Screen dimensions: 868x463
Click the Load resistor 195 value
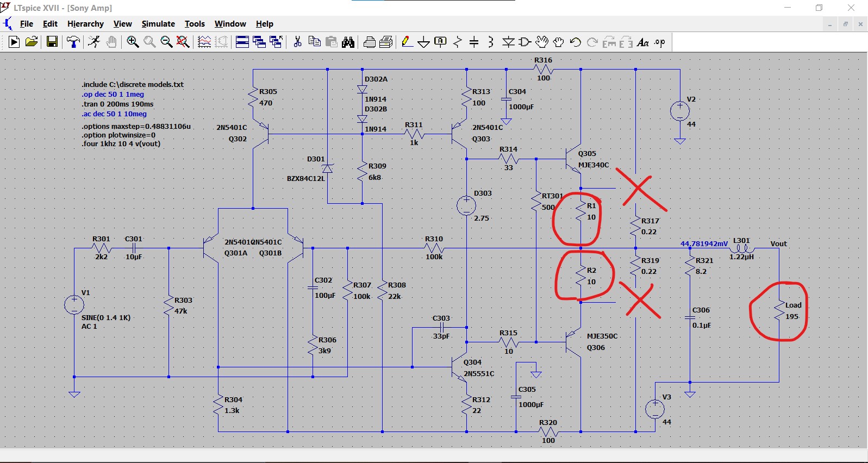point(792,316)
